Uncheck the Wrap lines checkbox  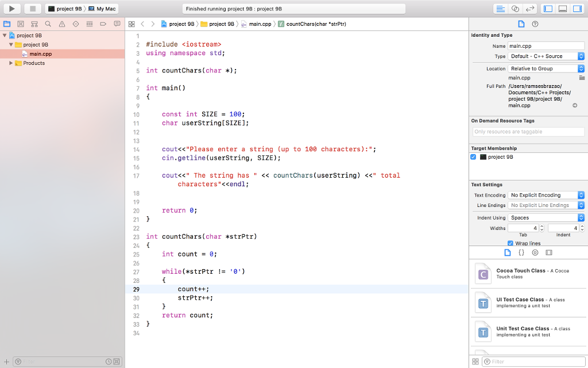click(510, 243)
